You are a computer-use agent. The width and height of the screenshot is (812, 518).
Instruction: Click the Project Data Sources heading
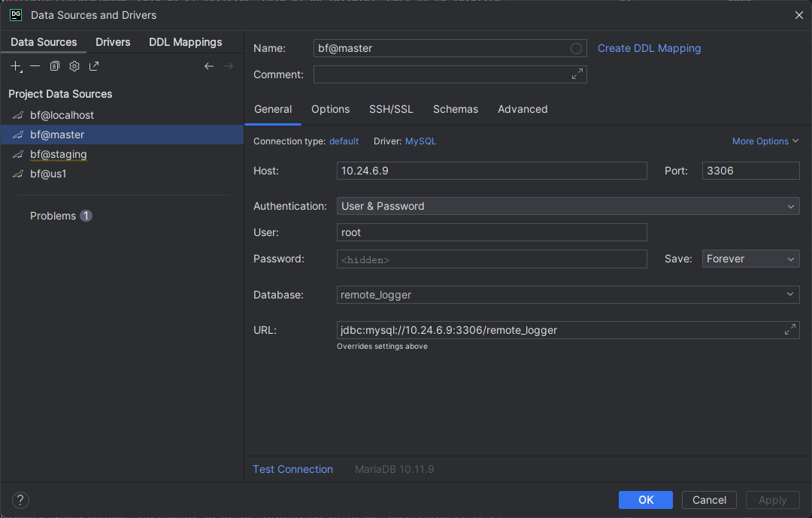click(x=60, y=94)
